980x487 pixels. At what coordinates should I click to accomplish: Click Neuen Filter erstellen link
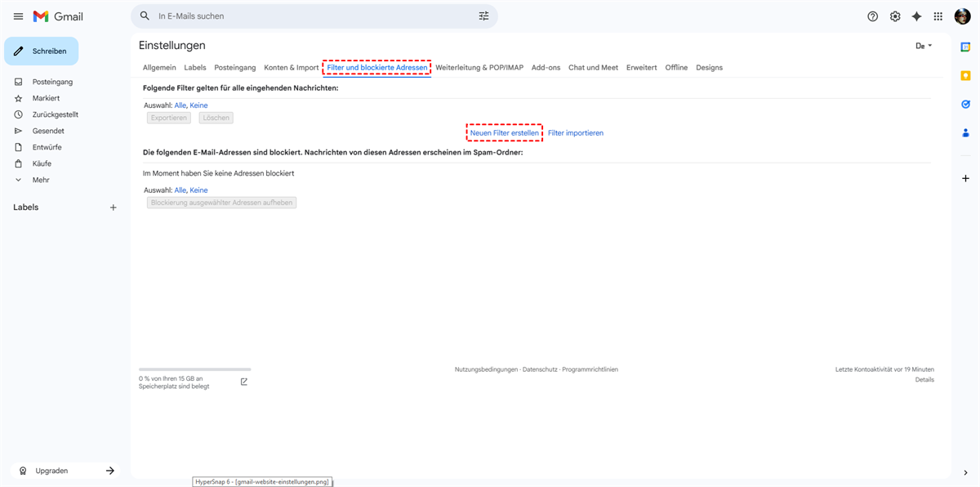(505, 132)
